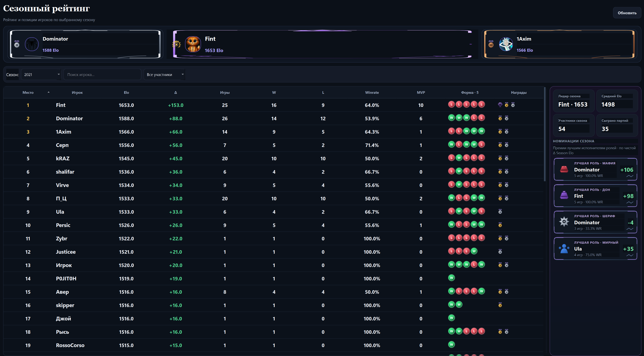
Task: Click the green W form badge in RossoCorso's row
Action: tap(451, 345)
